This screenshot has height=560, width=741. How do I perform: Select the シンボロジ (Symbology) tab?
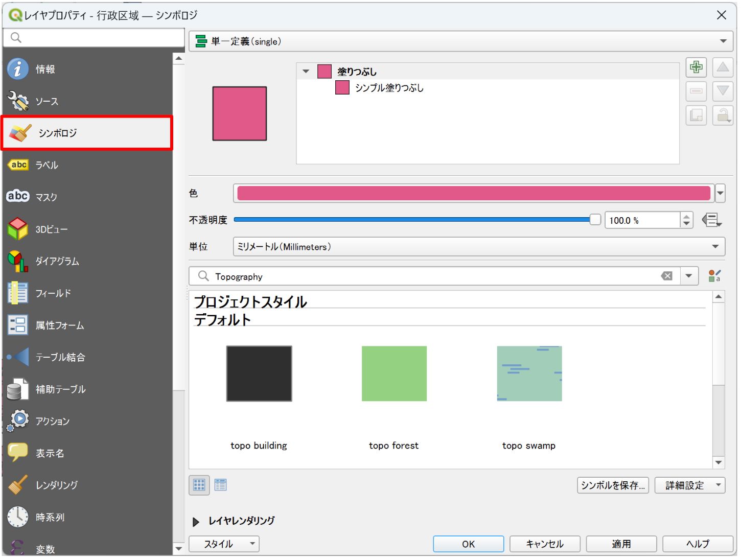[x=87, y=133]
